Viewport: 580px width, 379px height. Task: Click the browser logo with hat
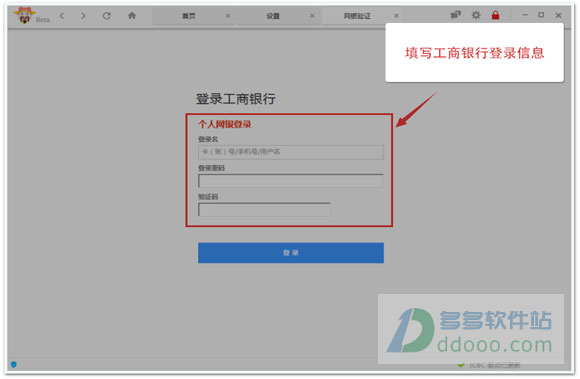[24, 15]
